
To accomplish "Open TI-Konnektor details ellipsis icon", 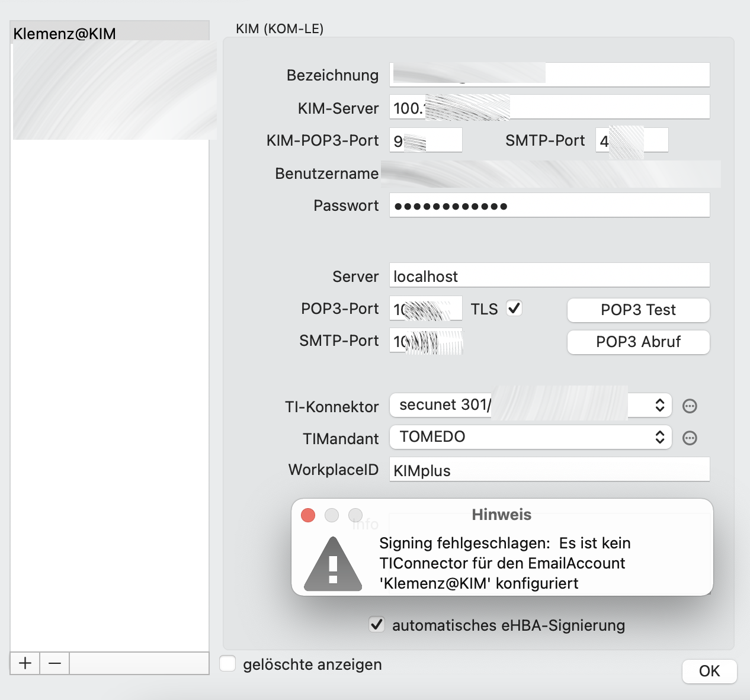I will [690, 406].
